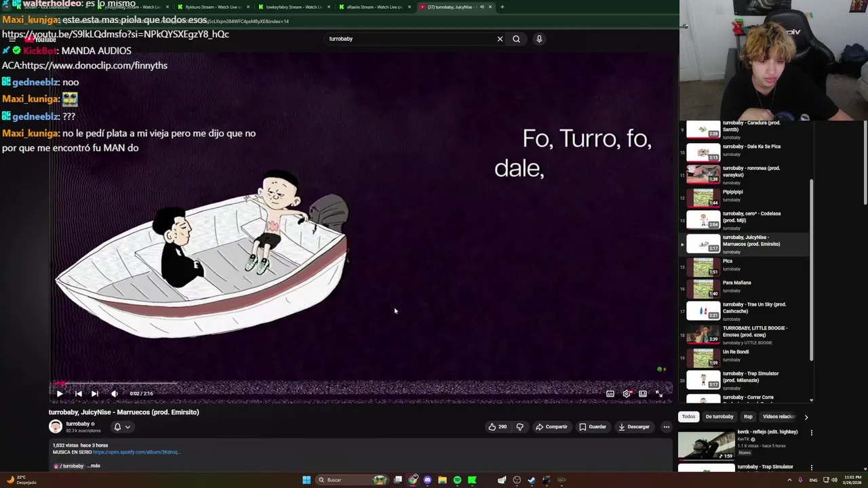Select Trap Simulator (prod. Milanazie) playlist video
The height and width of the screenshot is (488, 868).
[746, 380]
